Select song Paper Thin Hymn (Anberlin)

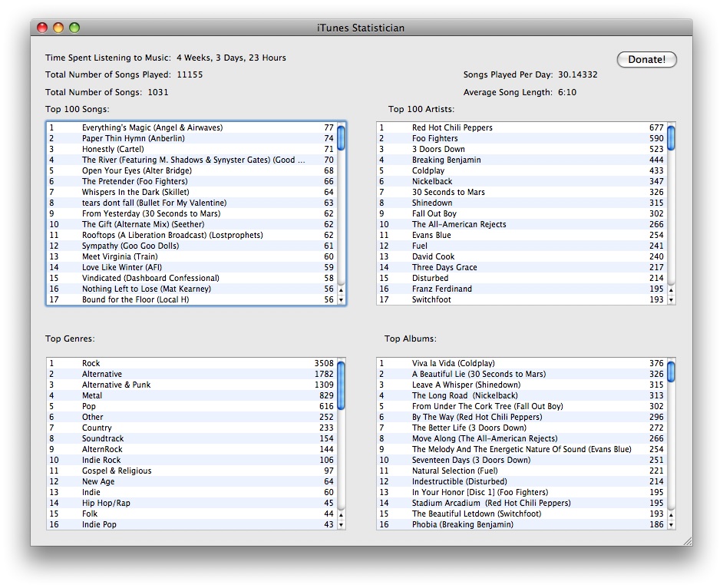191,138
